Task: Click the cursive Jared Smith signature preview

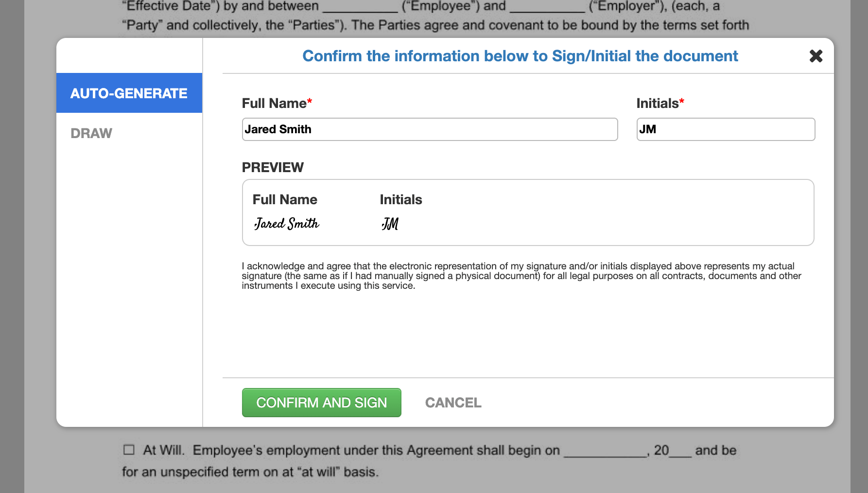Action: tap(287, 224)
